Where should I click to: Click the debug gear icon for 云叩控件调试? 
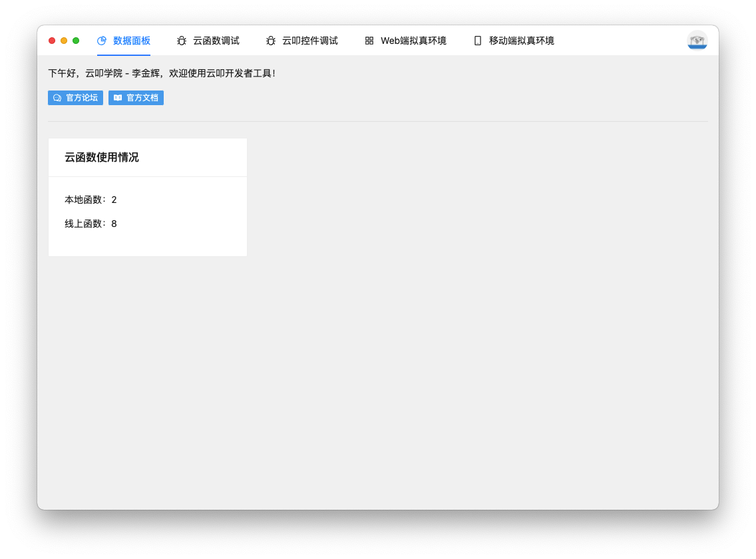click(x=270, y=40)
